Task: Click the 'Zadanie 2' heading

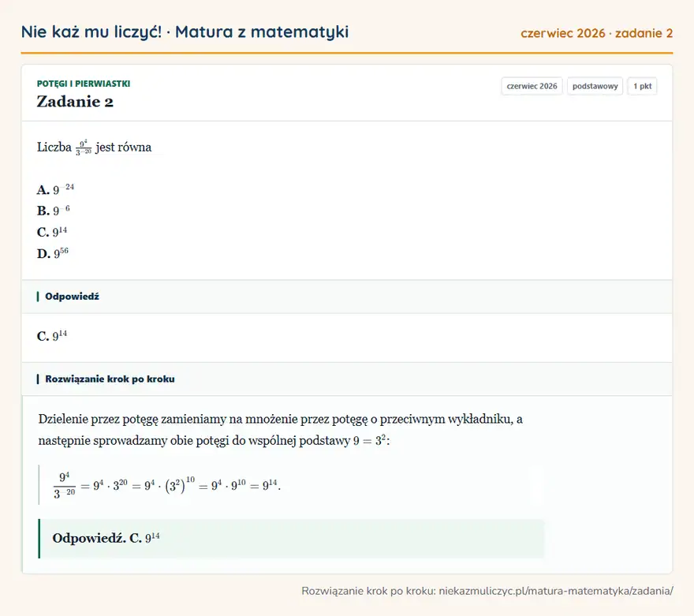Action: point(75,102)
